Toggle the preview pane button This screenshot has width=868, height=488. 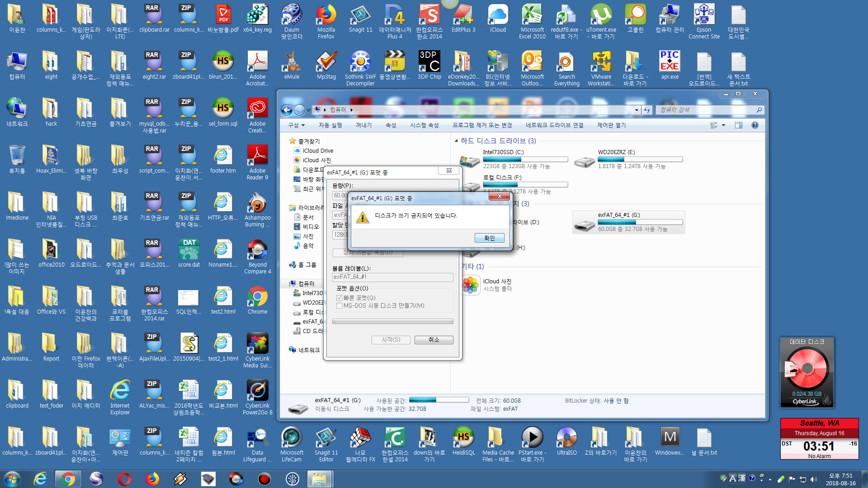pyautogui.click(x=739, y=125)
